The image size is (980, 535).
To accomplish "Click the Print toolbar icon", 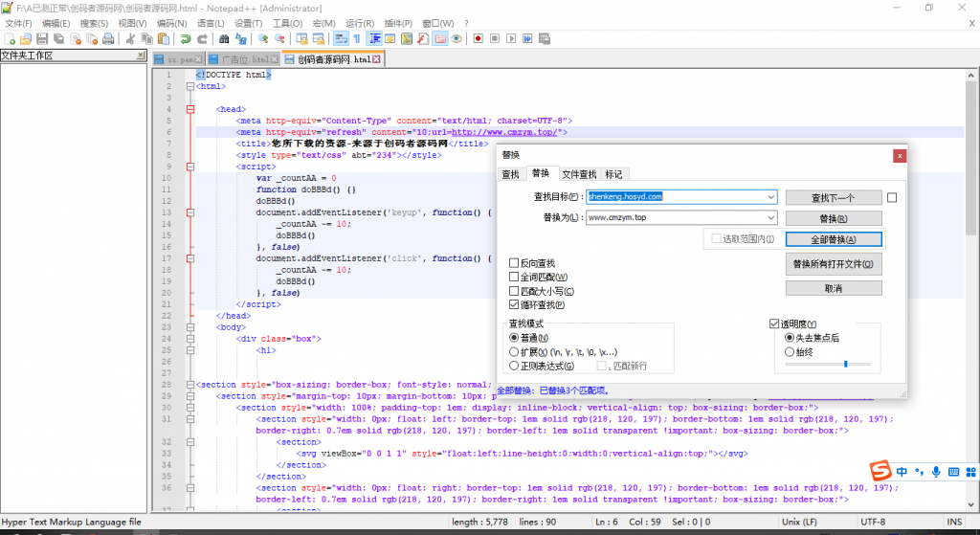I will pyautogui.click(x=107, y=39).
